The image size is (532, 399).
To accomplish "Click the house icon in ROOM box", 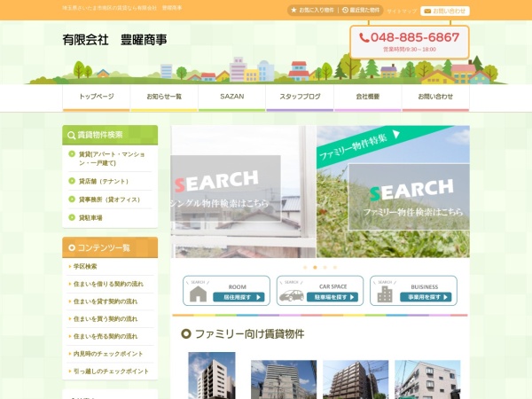I will coord(198,293).
